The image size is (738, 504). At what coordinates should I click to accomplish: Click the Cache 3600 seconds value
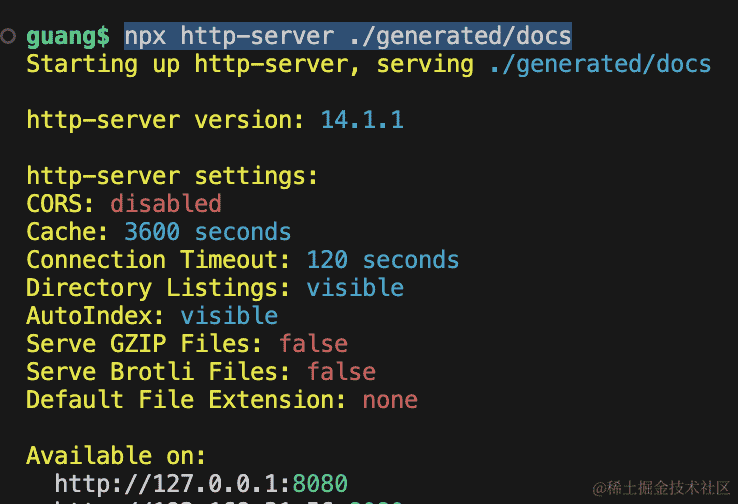click(208, 232)
